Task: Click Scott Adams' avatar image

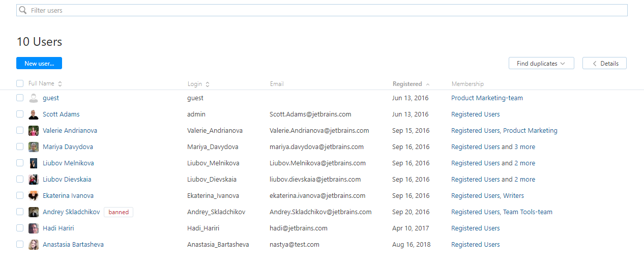Action: pyautogui.click(x=34, y=114)
